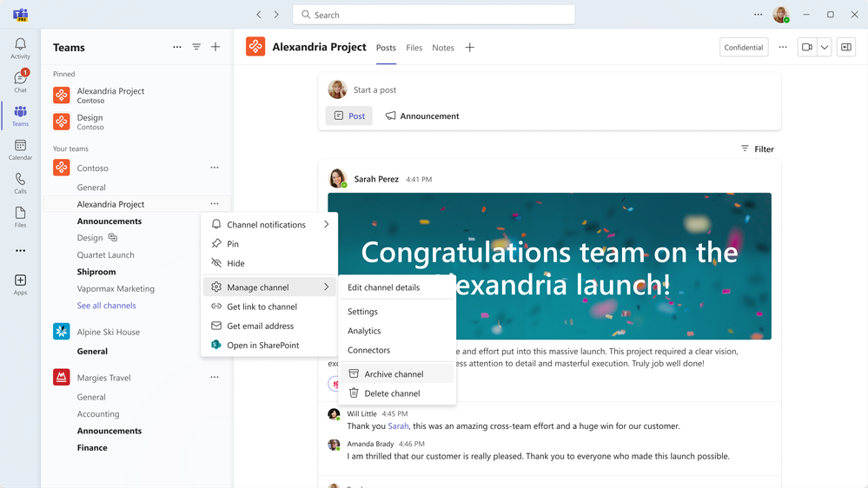The width and height of the screenshot is (868, 488).
Task: Open channel Settings from submenu
Action: point(397,312)
